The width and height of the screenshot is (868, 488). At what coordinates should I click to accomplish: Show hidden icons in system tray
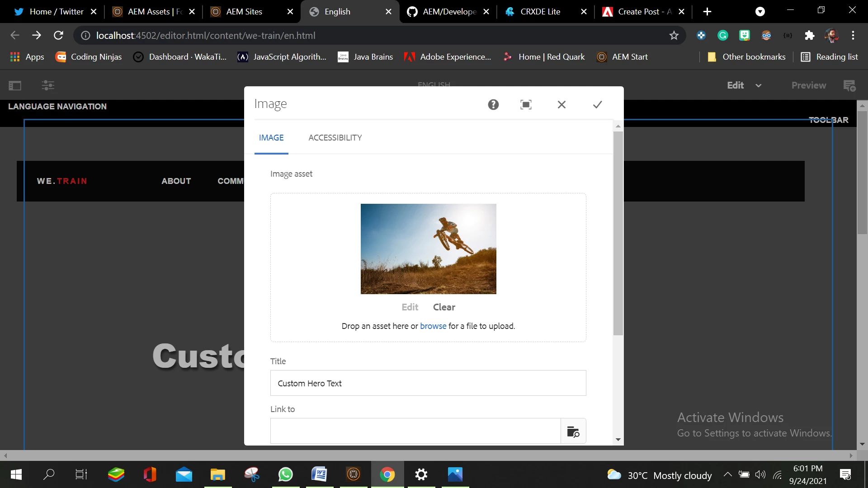pyautogui.click(x=727, y=474)
